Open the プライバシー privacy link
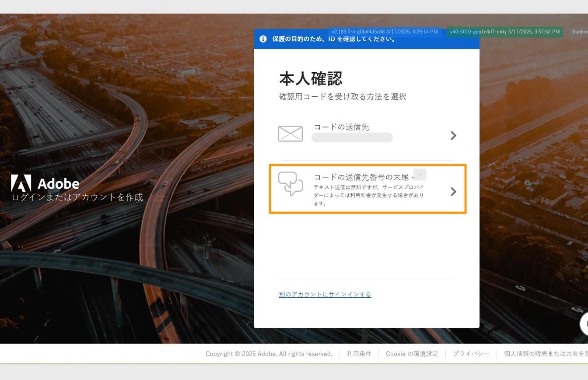588x380 pixels. [471, 353]
